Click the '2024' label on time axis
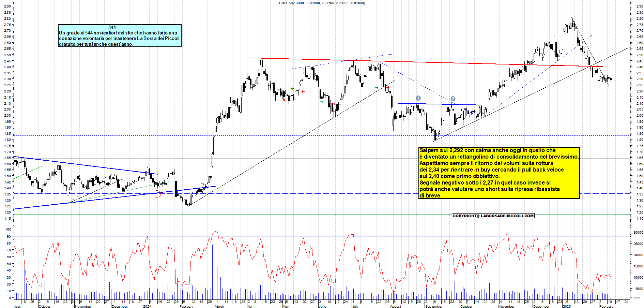The height and width of the screenshot is (308, 644). point(147,306)
